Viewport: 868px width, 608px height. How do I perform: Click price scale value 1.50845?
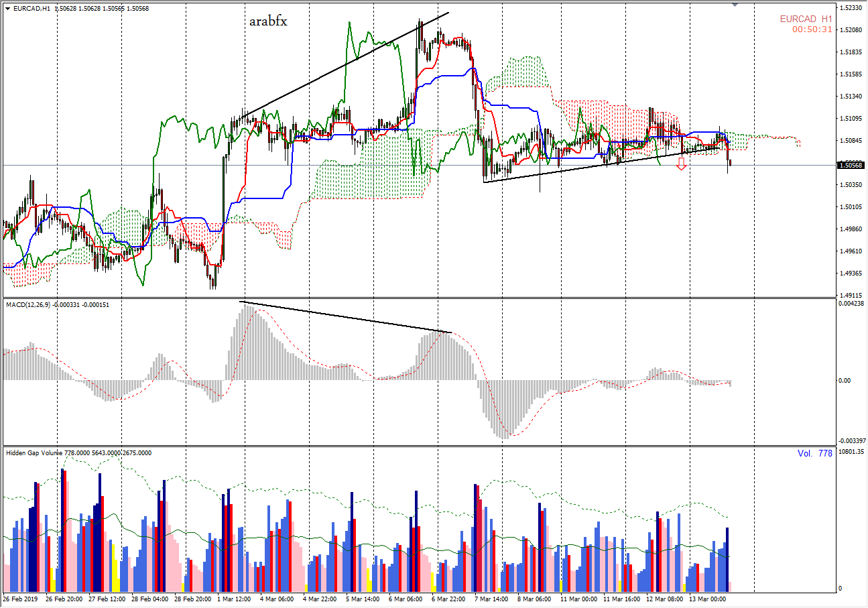click(851, 141)
